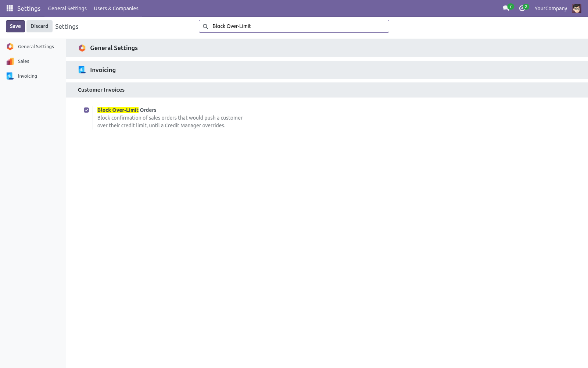Image resolution: width=588 pixels, height=368 pixels.
Task: Click General Settings icon in left sidebar
Action: 10,47
